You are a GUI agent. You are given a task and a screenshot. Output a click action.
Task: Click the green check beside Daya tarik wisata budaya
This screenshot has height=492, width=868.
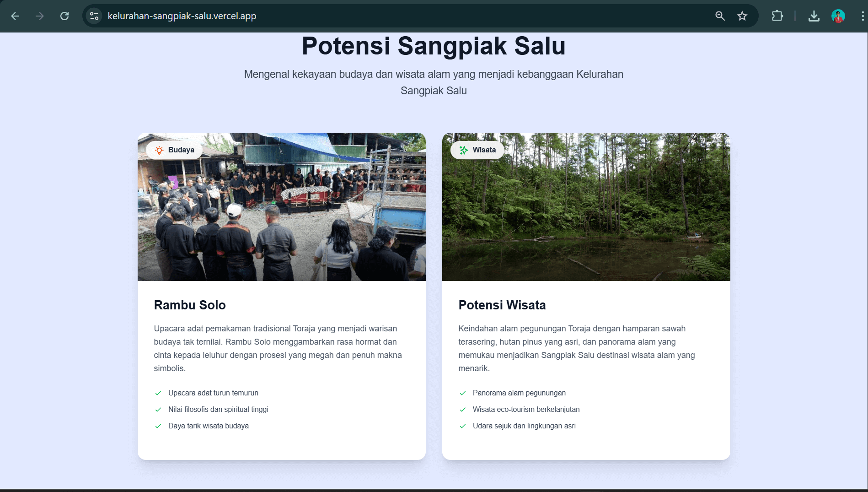(158, 426)
